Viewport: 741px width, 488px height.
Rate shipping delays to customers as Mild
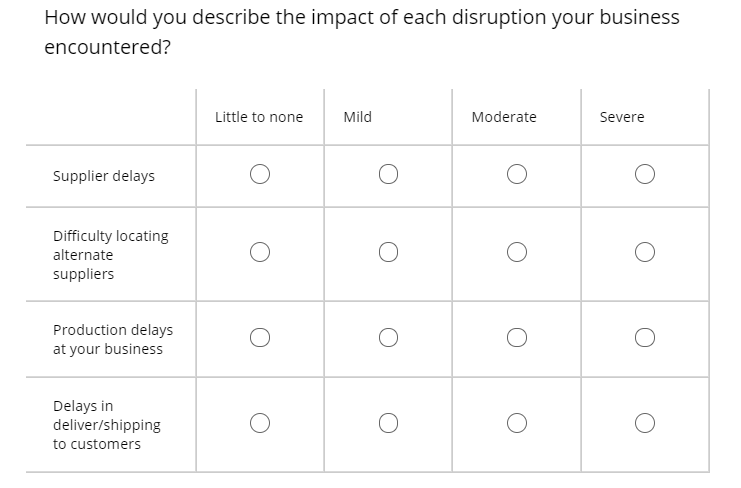point(388,423)
